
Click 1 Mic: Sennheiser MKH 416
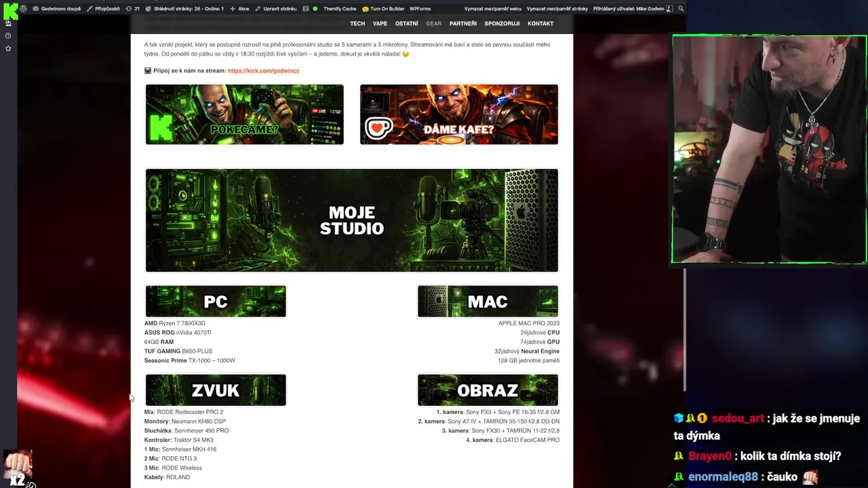(181, 449)
